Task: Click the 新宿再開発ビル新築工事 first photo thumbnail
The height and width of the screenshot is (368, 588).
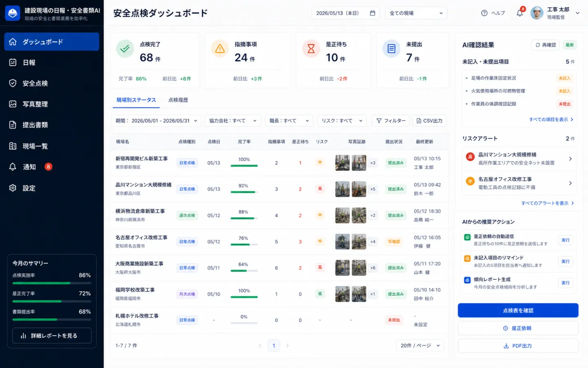Action: coord(342,163)
